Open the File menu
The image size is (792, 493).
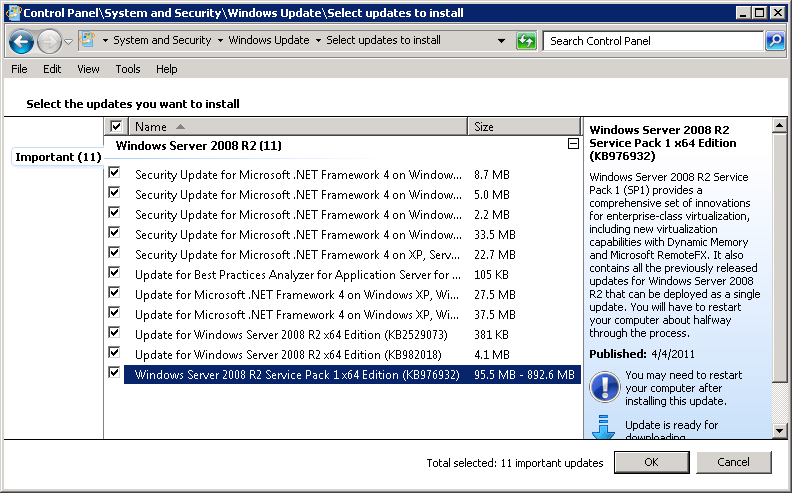coord(19,69)
